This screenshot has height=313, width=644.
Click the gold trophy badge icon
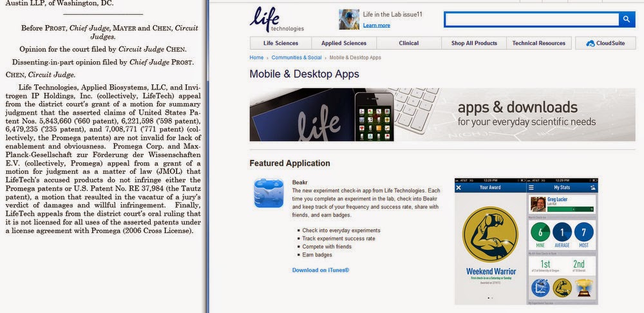pos(584,287)
